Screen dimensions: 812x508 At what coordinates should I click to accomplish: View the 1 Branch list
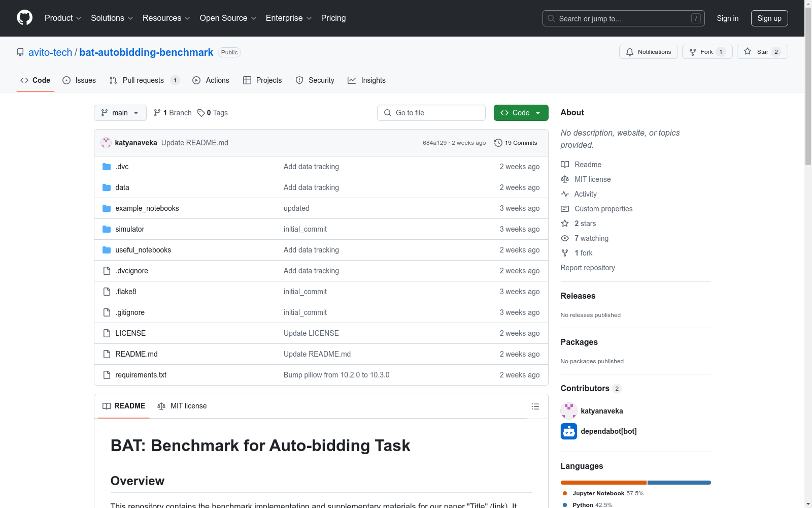[173, 113]
